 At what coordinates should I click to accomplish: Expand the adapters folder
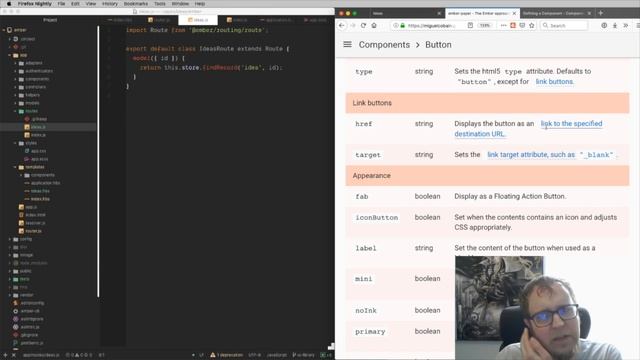[16, 63]
